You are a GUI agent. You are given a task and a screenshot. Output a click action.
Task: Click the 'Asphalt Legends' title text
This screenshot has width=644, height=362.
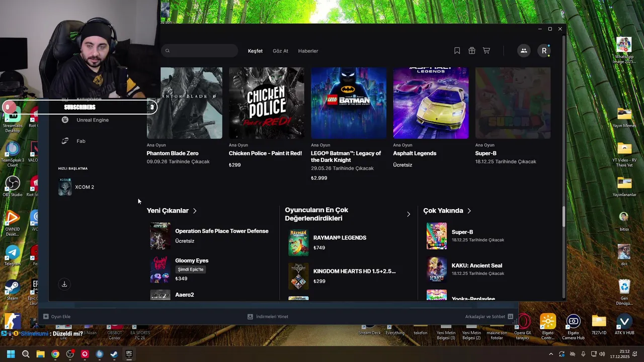click(x=415, y=153)
